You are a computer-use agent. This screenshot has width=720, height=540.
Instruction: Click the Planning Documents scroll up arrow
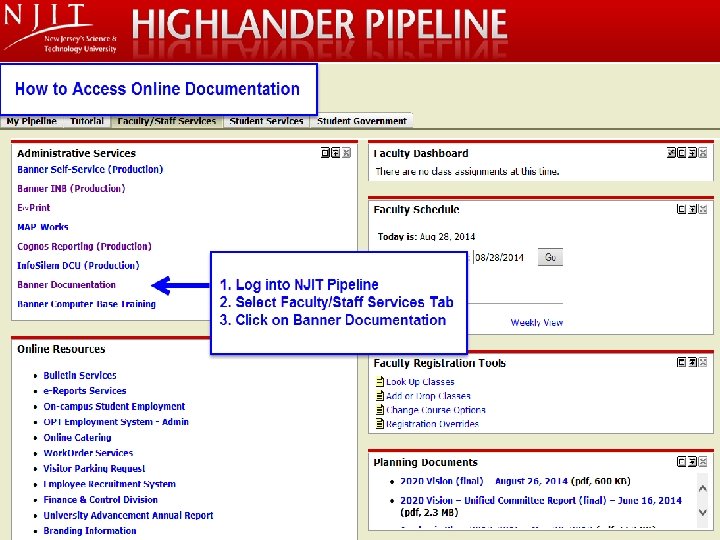tap(703, 489)
